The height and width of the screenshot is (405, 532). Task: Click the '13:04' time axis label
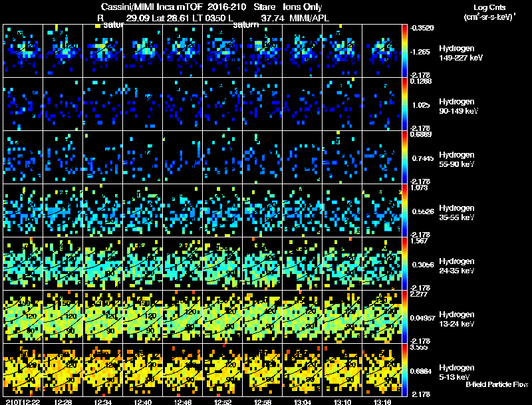(303, 402)
